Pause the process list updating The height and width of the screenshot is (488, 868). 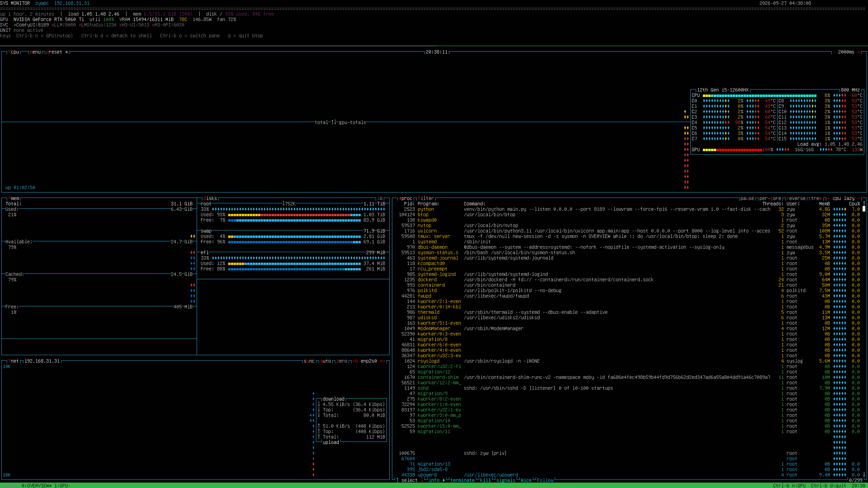click(x=747, y=198)
